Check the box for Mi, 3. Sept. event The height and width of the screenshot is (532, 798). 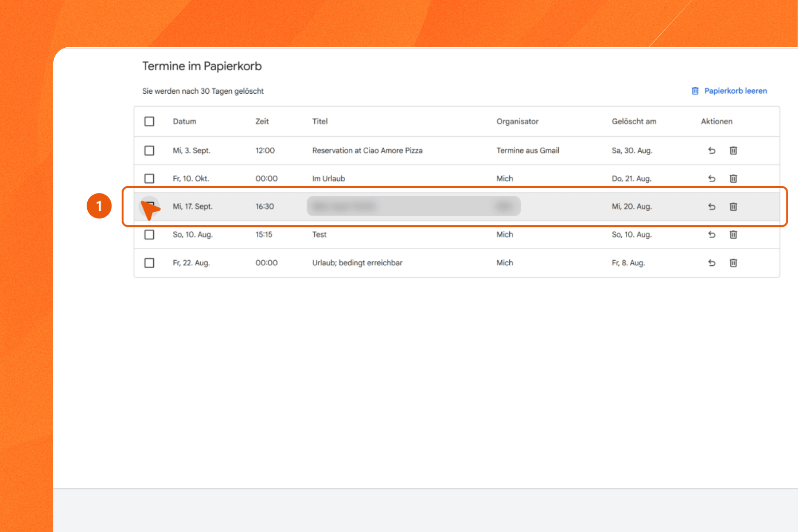[x=149, y=150]
